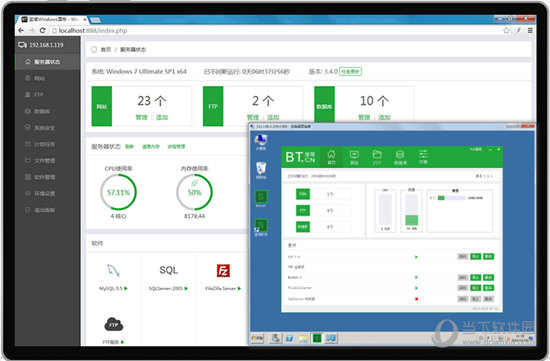Viewport: 550px width, 361px height.
Task: Click the red stopped status indicator for SqlServer
Action: [x=416, y=299]
